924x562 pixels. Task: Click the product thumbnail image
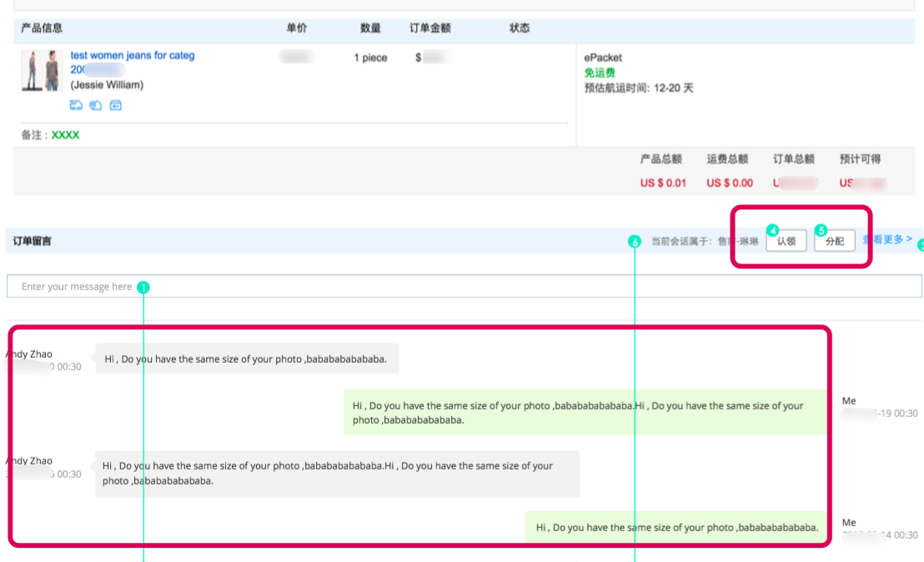[42, 71]
